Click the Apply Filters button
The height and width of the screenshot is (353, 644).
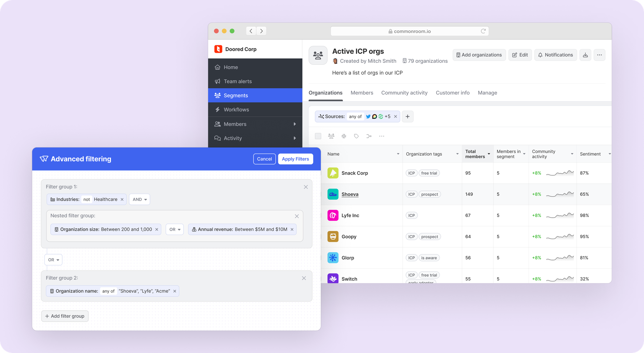point(295,159)
